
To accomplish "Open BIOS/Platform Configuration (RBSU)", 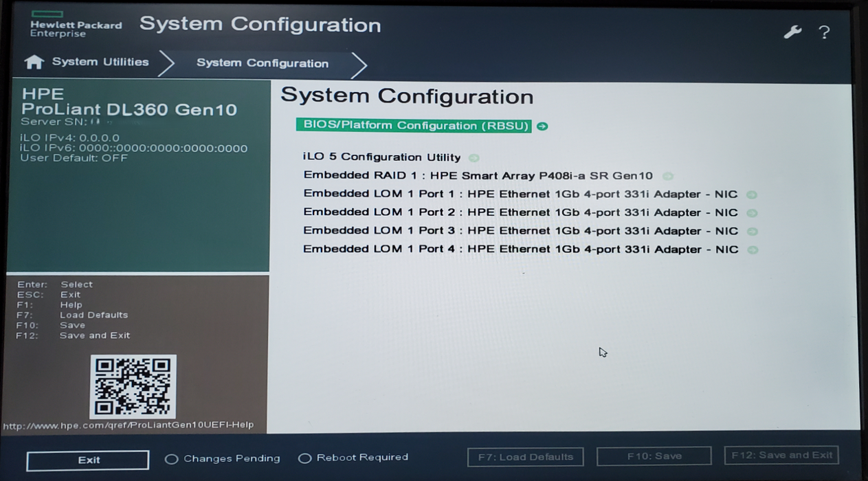I will pyautogui.click(x=414, y=126).
